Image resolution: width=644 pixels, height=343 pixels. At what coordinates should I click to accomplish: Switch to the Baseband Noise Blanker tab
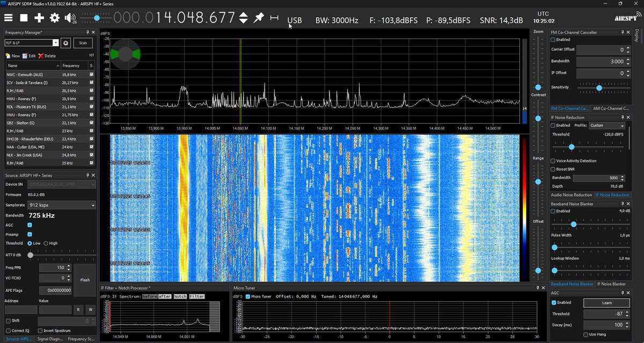[x=572, y=284]
